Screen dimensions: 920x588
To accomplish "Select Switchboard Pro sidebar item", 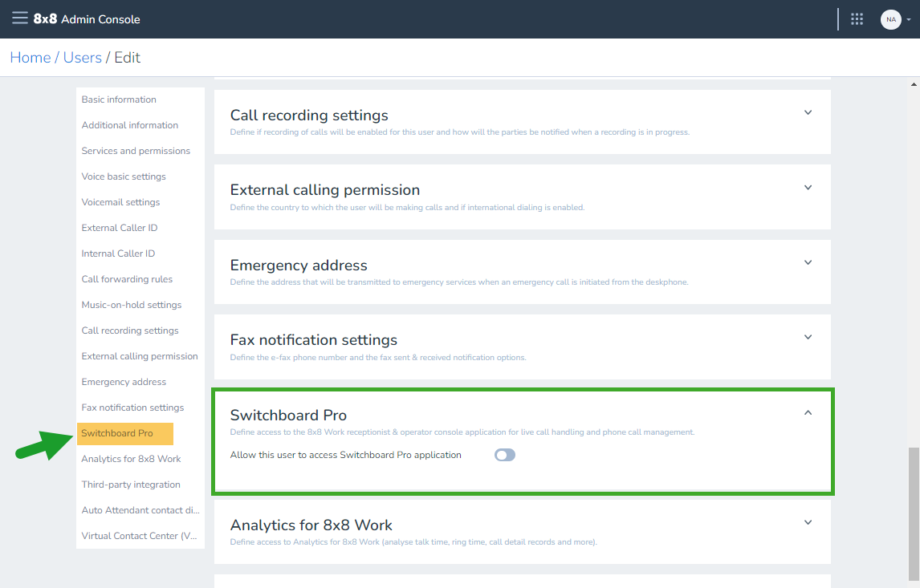I will (x=125, y=434).
